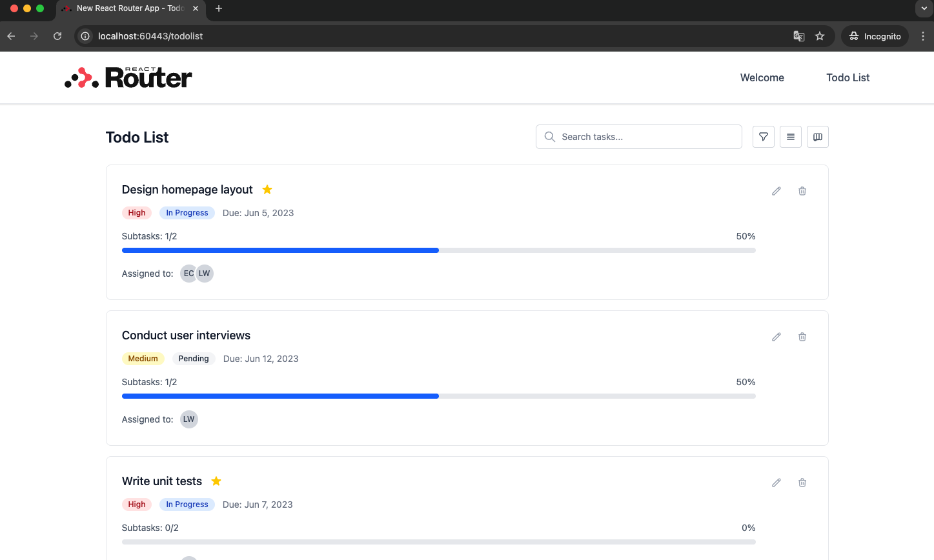
Task: Click progress bar of Conduct user interviews
Action: [439, 396]
